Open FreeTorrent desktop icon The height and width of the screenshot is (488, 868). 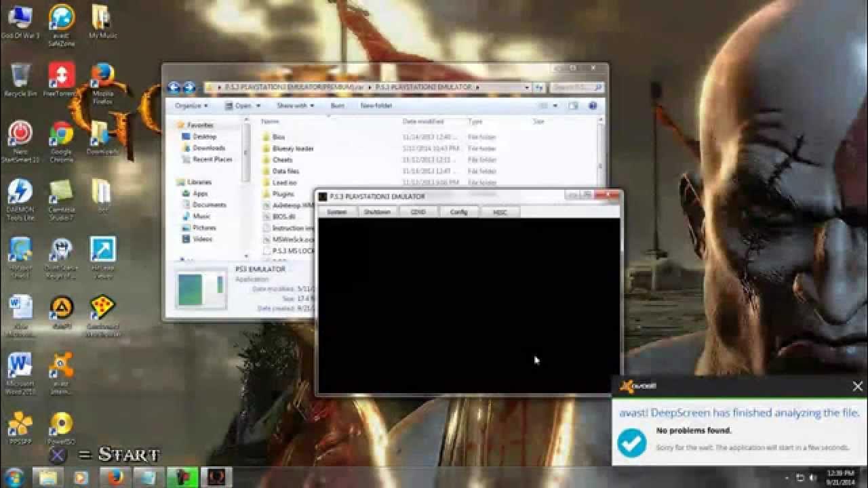point(62,80)
